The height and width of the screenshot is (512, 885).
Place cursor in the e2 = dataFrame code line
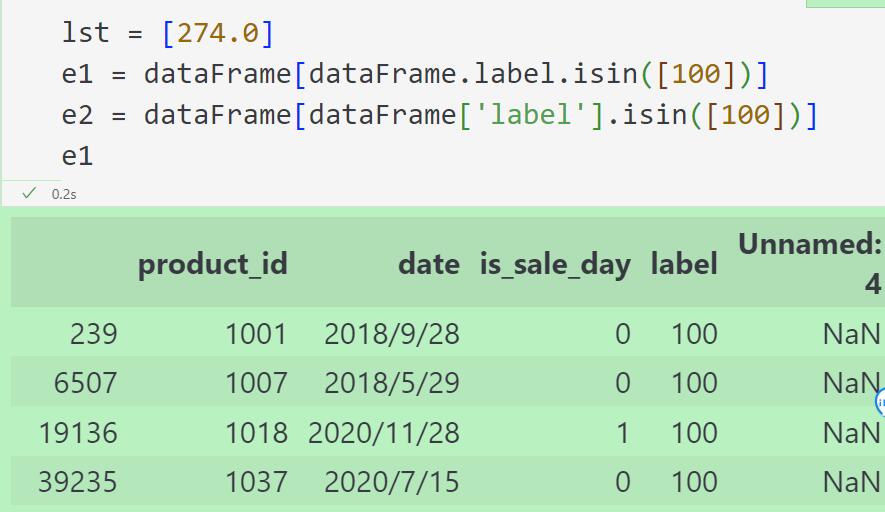(440, 115)
